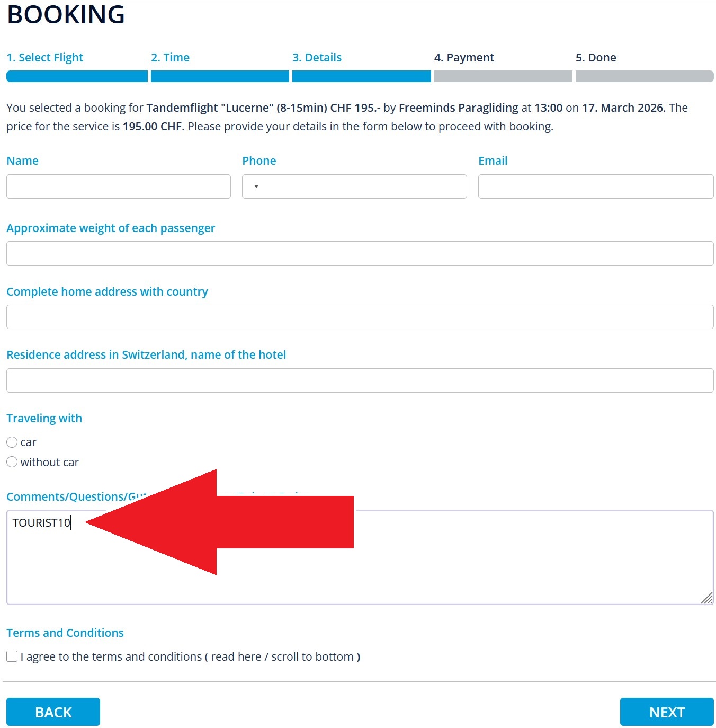716x728 pixels.
Task: Open step 3. Details tab
Action: tap(317, 58)
